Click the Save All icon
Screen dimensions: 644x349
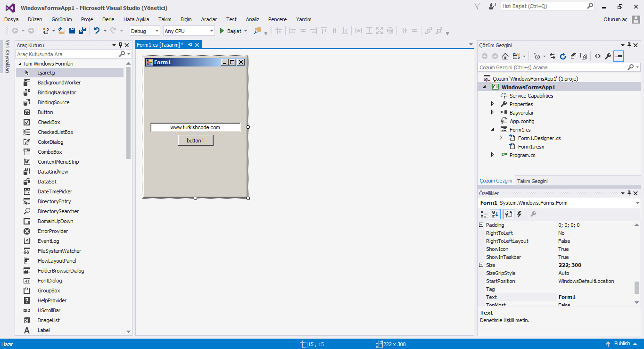pos(83,31)
